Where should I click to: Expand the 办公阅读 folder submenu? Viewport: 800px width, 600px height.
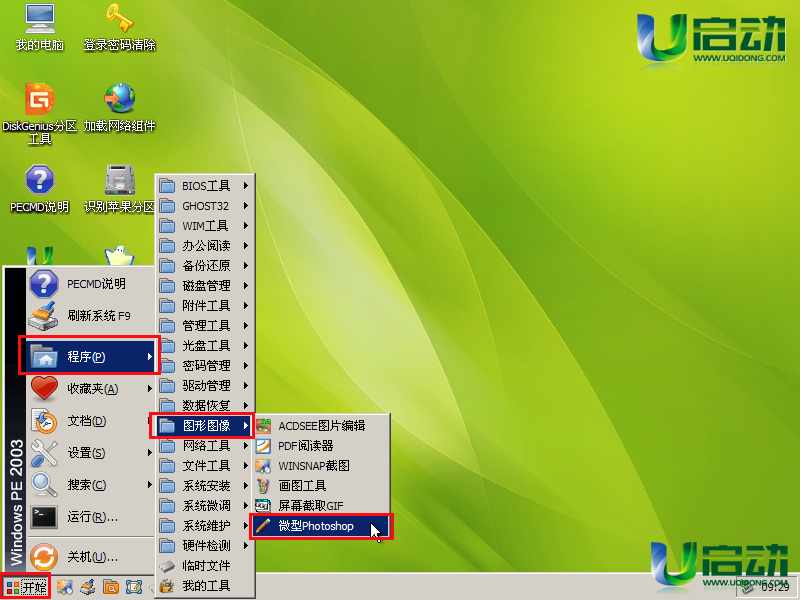(205, 245)
